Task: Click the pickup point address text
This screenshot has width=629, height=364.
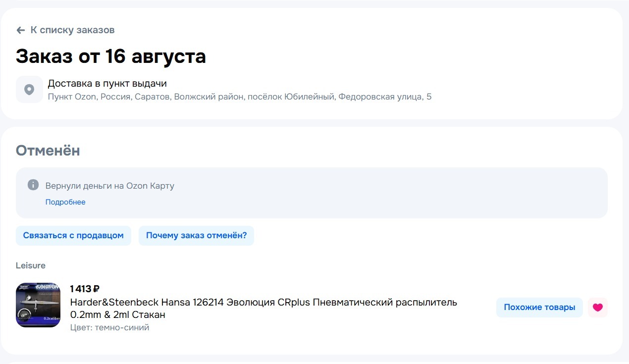Action: pos(240,97)
